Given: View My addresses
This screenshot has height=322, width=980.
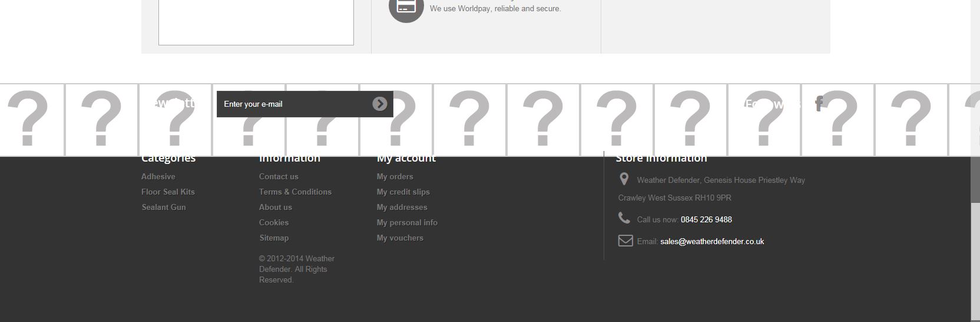Looking at the screenshot, I should (x=402, y=207).
